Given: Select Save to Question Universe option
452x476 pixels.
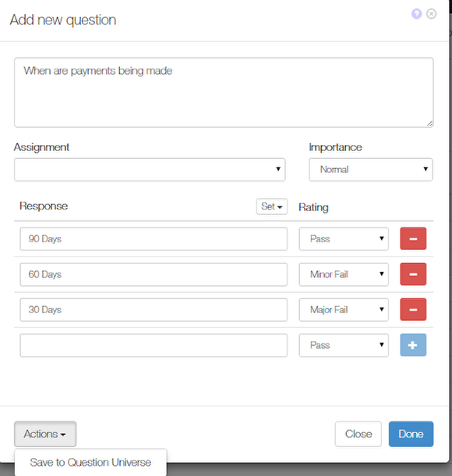Looking at the screenshot, I should [x=90, y=462].
